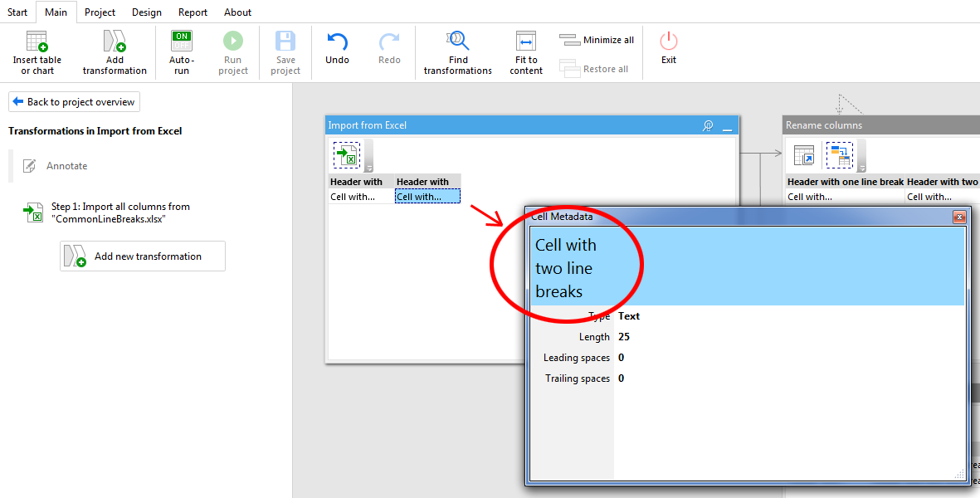Screen dimensions: 980x498
Task: Open the About tab
Action: click(x=237, y=12)
